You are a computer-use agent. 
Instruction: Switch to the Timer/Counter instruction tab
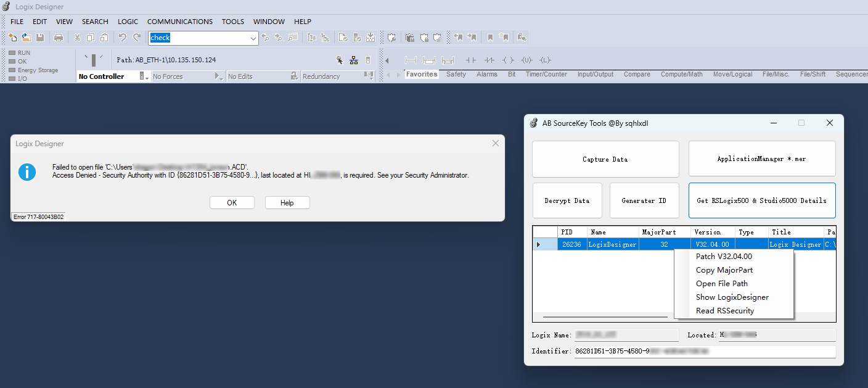click(546, 74)
